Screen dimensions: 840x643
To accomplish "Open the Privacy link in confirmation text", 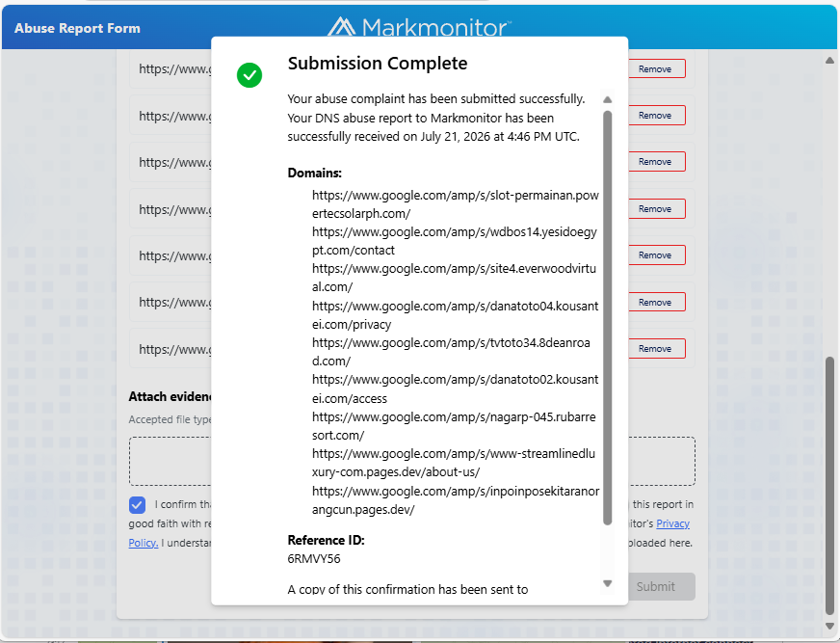I will [x=672, y=523].
